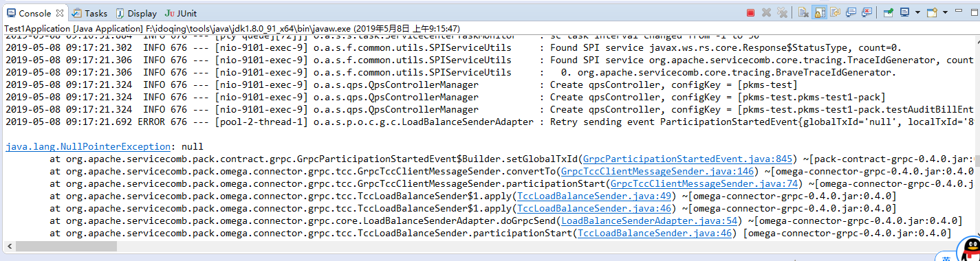This screenshot has width=980, height=261.
Task: Toggle the Scroll Lock console button
Action: (x=819, y=12)
